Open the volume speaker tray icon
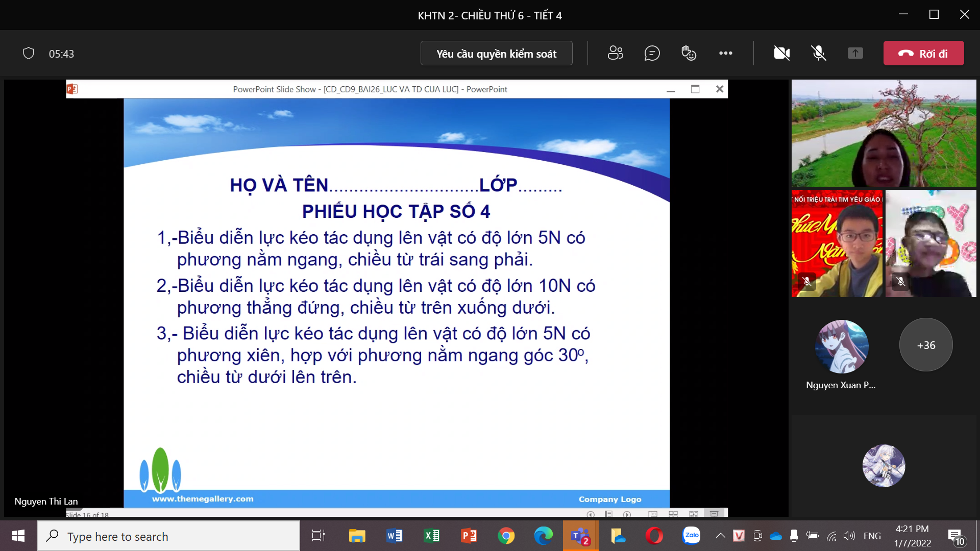 (x=849, y=536)
